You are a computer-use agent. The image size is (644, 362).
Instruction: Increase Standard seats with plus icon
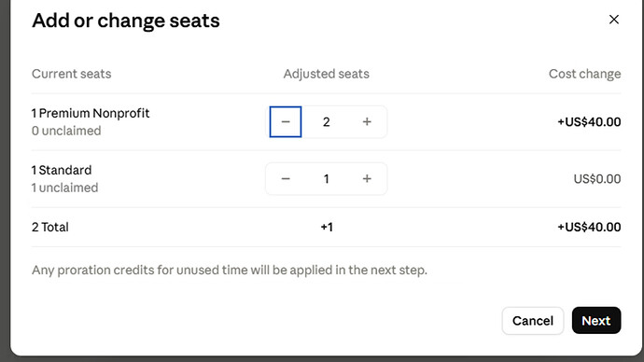pyautogui.click(x=367, y=179)
